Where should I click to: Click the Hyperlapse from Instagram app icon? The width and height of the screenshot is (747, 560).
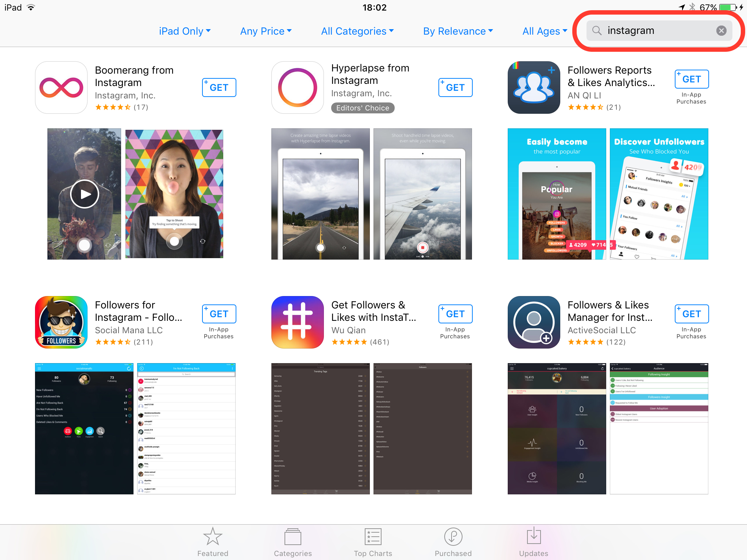pyautogui.click(x=297, y=87)
